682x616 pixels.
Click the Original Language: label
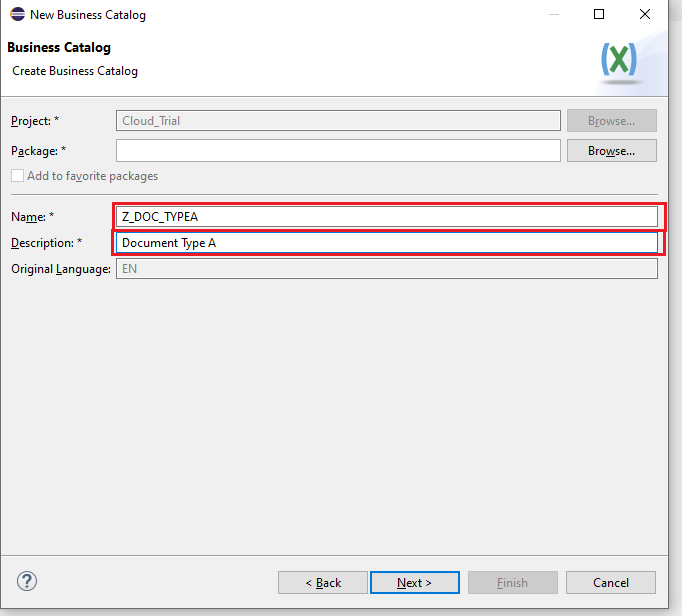click(60, 269)
